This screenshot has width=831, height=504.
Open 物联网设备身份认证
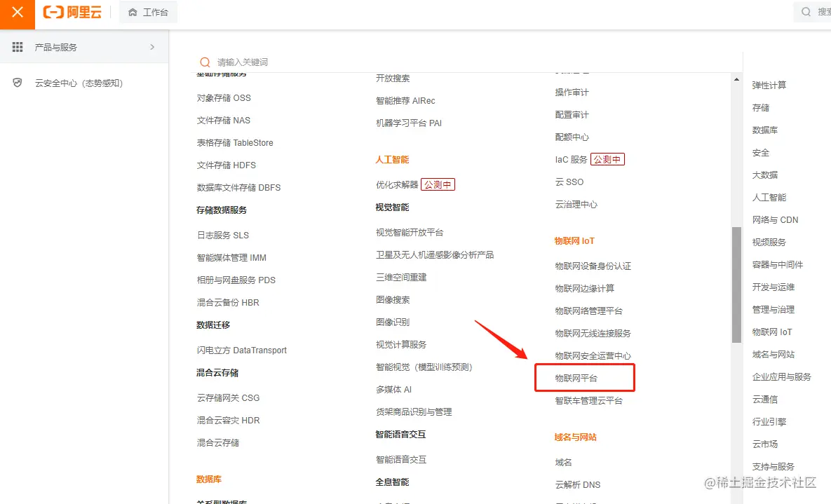click(x=593, y=266)
